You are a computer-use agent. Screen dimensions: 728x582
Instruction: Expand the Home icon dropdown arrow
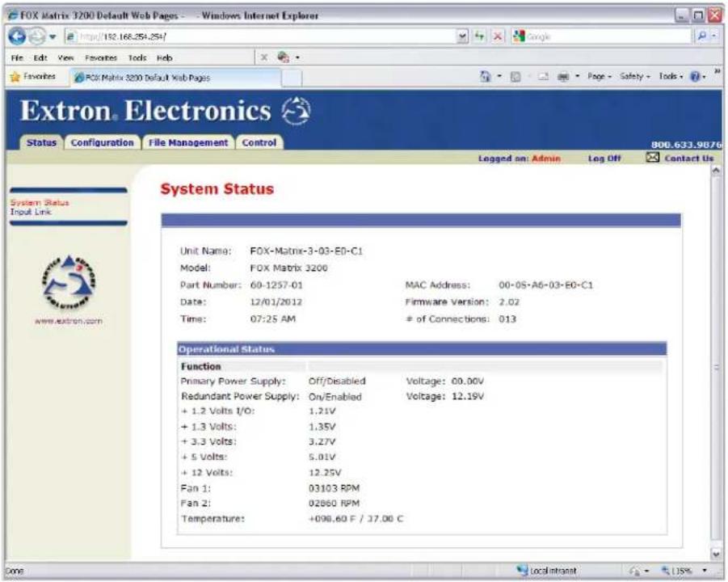coord(499,76)
